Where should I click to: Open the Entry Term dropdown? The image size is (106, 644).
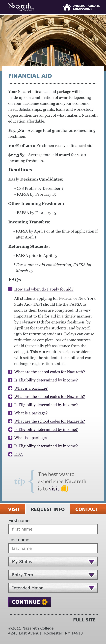[x=53, y=575]
